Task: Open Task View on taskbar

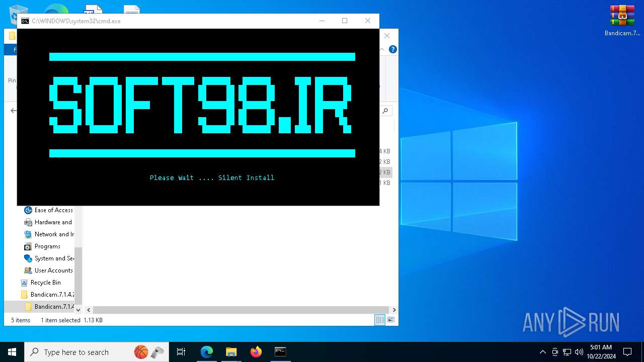Action: (181, 352)
